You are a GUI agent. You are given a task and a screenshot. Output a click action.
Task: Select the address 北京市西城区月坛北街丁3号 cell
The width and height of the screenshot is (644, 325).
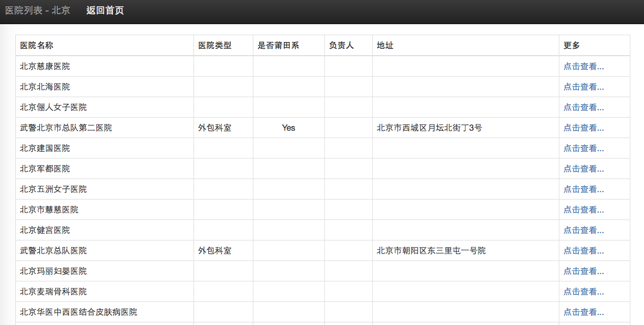coord(429,128)
